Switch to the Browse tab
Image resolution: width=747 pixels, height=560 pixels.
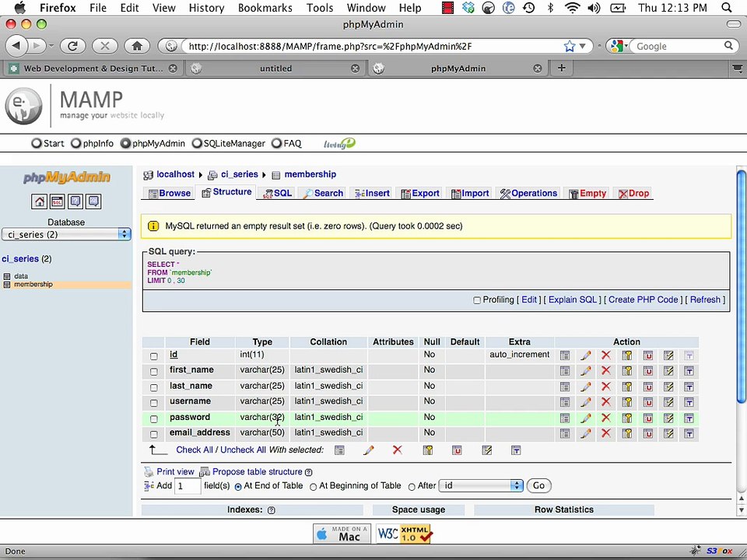click(x=170, y=194)
